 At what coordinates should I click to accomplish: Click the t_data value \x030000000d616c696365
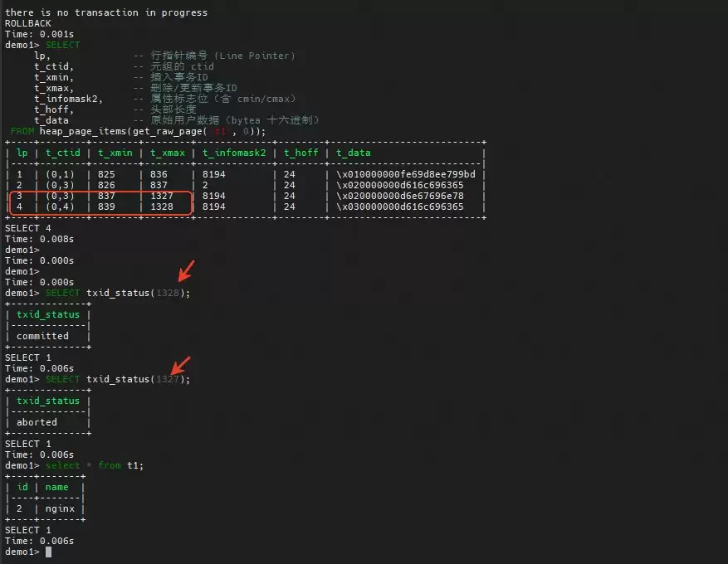pos(400,207)
